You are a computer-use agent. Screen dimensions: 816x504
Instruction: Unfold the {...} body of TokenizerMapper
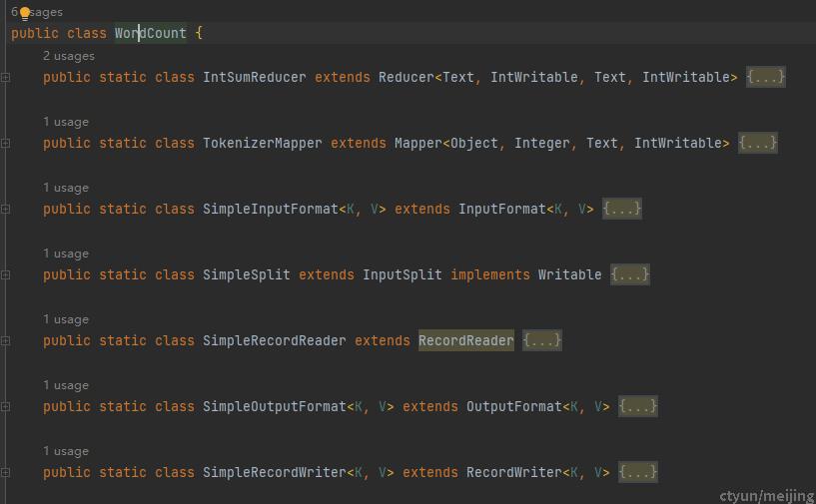(758, 143)
